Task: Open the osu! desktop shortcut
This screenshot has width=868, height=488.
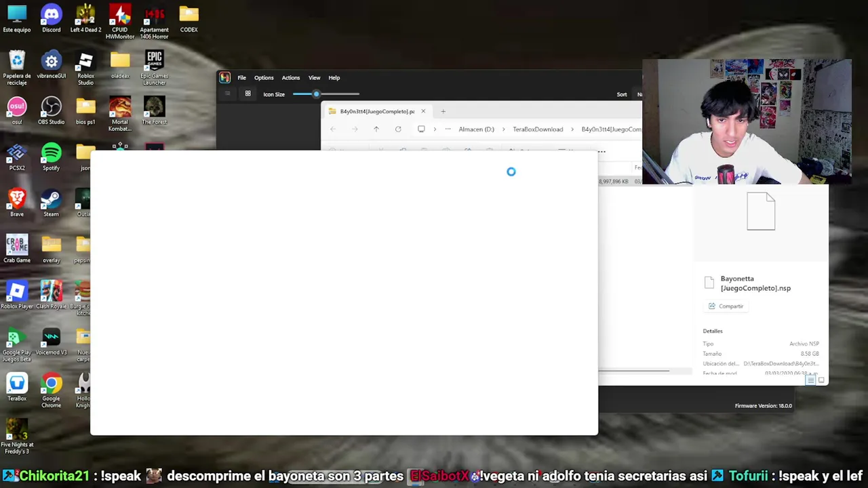Action: 17,111
